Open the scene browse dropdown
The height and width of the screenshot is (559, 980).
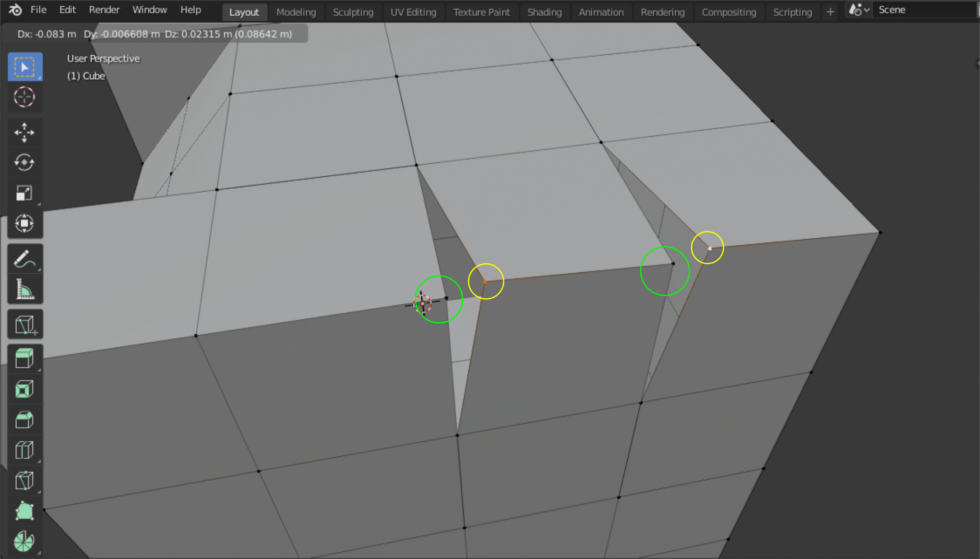859,10
